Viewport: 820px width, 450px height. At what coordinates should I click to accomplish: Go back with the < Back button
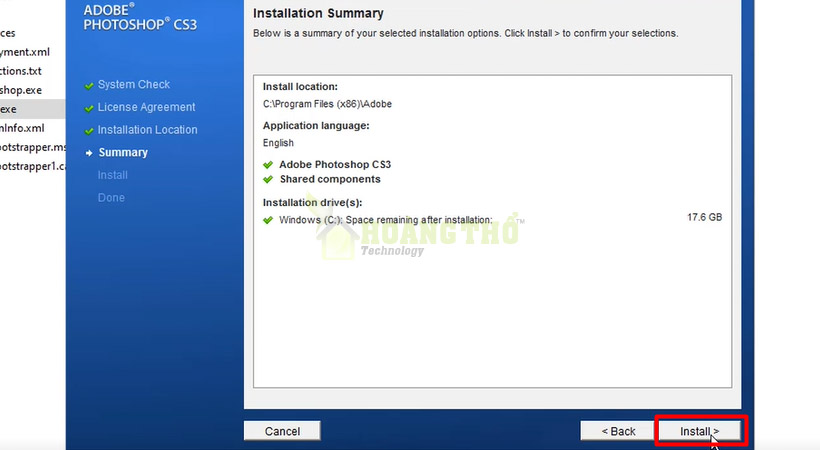click(618, 431)
